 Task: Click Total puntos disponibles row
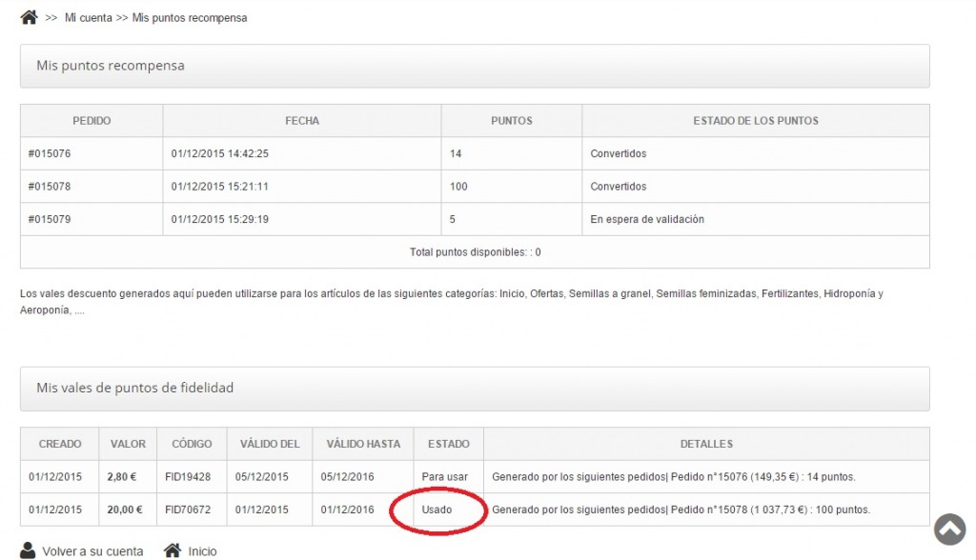[x=475, y=252]
